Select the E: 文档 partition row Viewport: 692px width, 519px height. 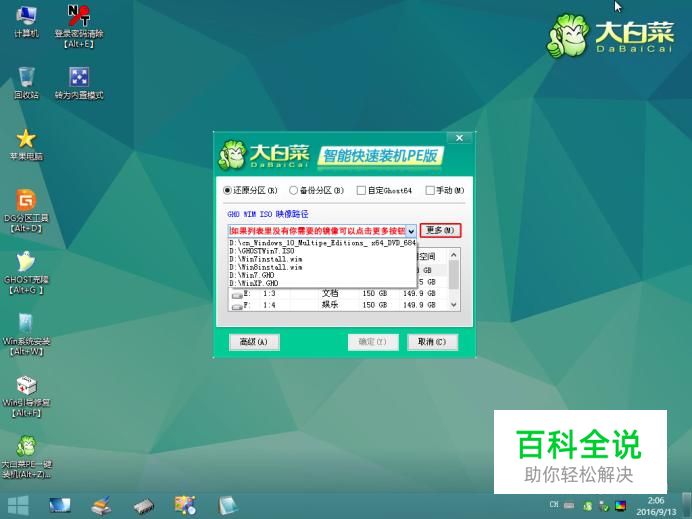tap(338, 293)
